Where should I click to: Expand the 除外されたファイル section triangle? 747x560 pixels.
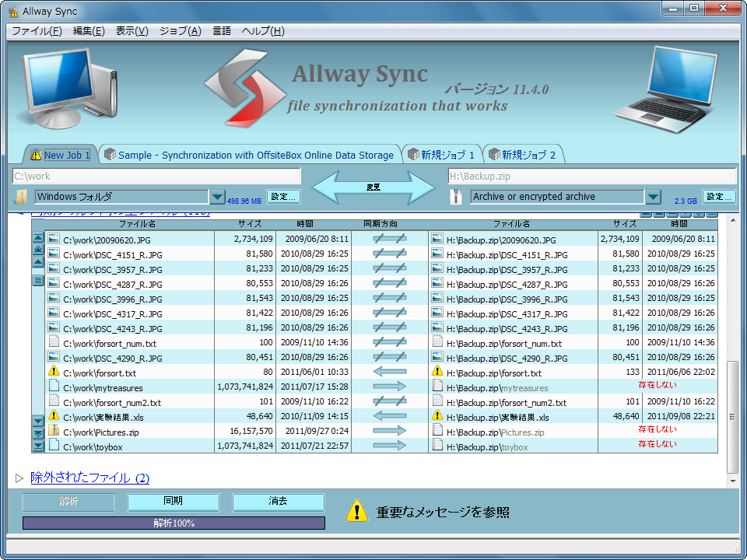19,478
